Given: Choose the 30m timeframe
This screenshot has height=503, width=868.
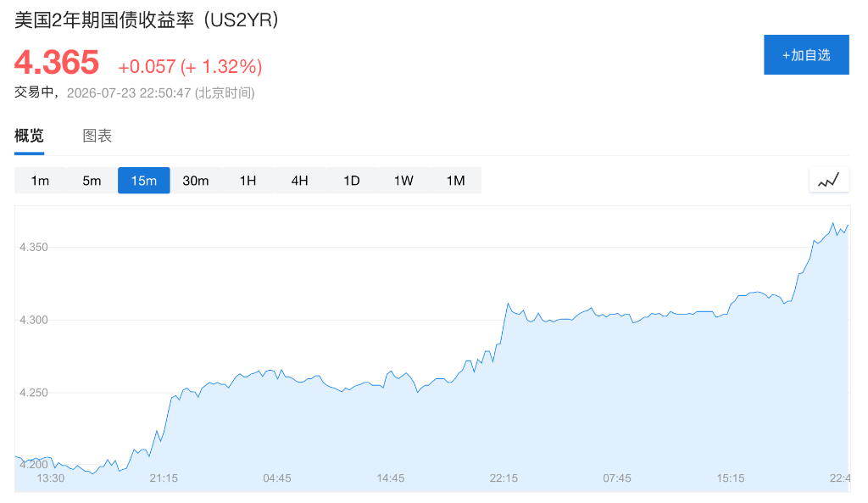Looking at the screenshot, I should (x=196, y=181).
